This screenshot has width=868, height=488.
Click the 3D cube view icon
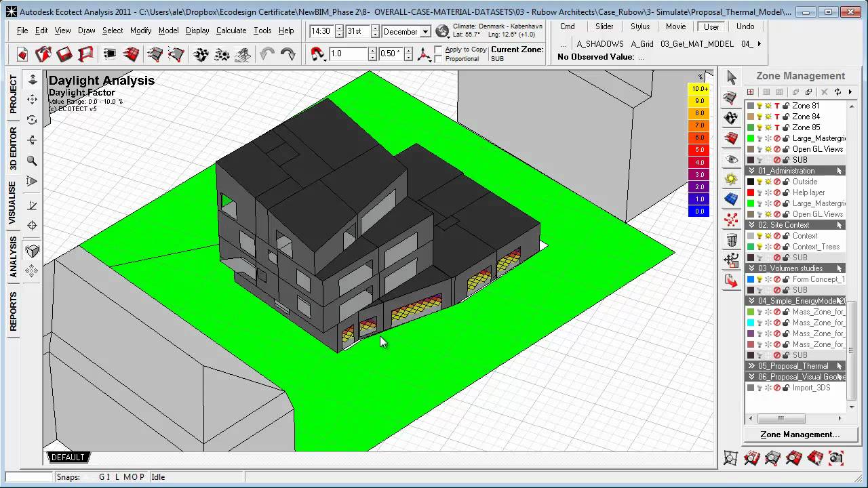32,251
